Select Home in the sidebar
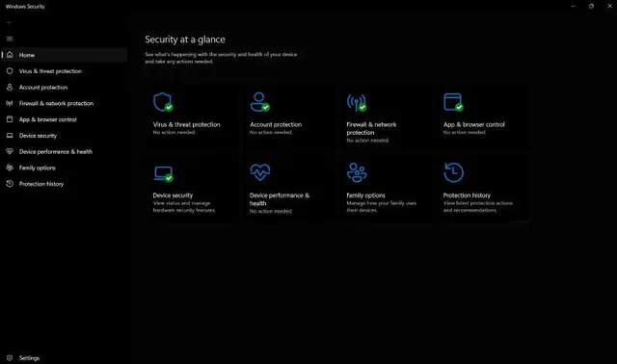 pos(65,55)
